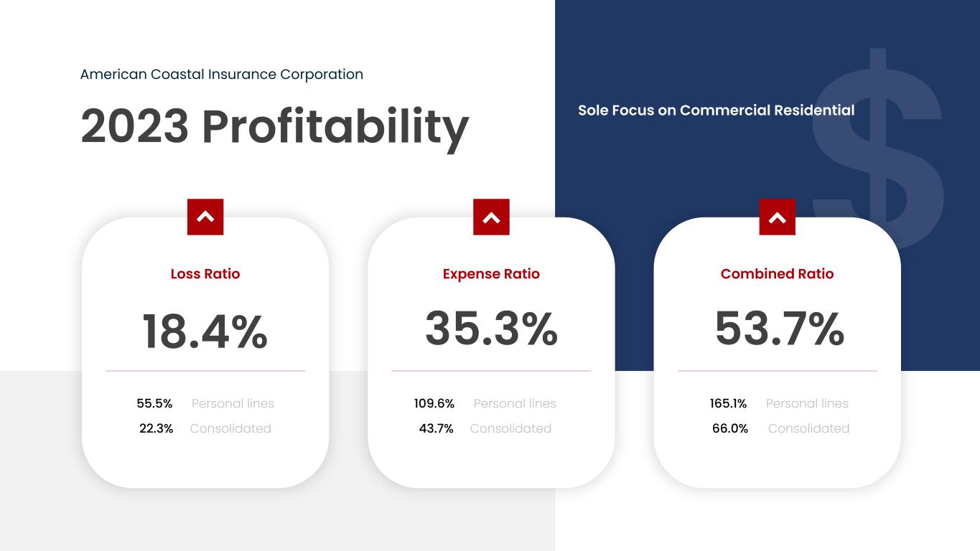Image resolution: width=980 pixels, height=551 pixels.
Task: Click "Personal lines" label in Loss Ratio card
Action: click(233, 404)
